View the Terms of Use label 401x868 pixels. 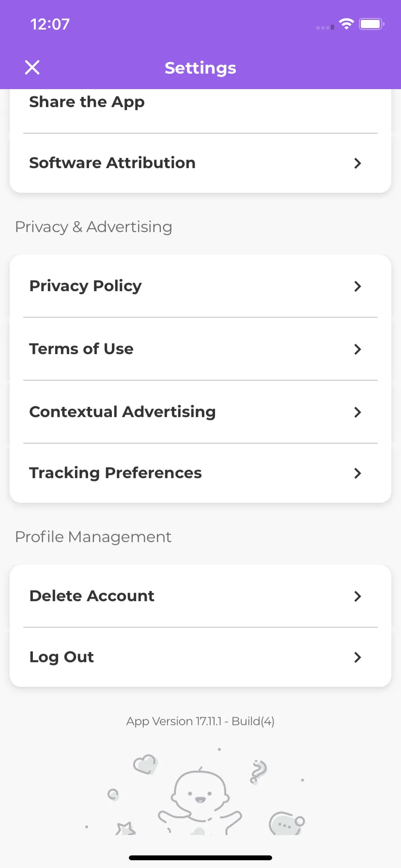click(x=81, y=349)
